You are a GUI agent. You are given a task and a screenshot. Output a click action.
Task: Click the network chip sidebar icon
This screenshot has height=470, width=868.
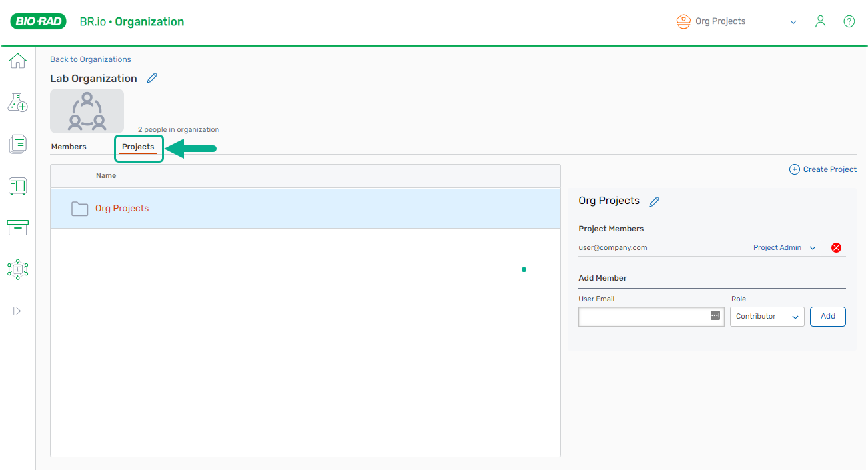(17, 269)
